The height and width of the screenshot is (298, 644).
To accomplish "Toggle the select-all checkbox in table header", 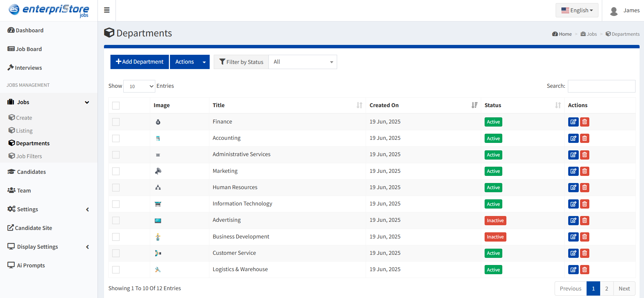I will coord(116,105).
